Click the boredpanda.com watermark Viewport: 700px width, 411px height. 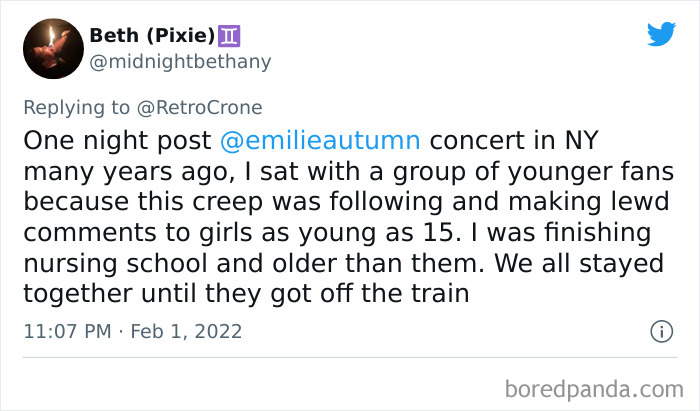pos(601,387)
